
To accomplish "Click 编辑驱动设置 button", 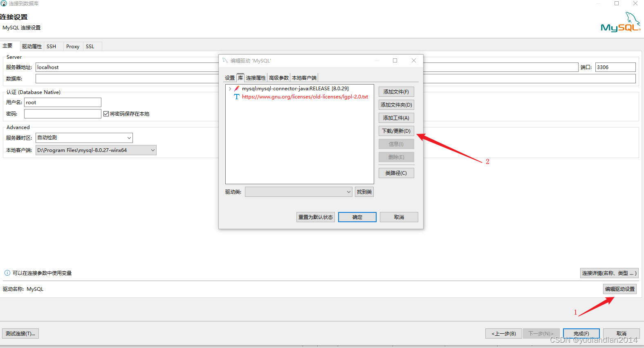I will (620, 289).
